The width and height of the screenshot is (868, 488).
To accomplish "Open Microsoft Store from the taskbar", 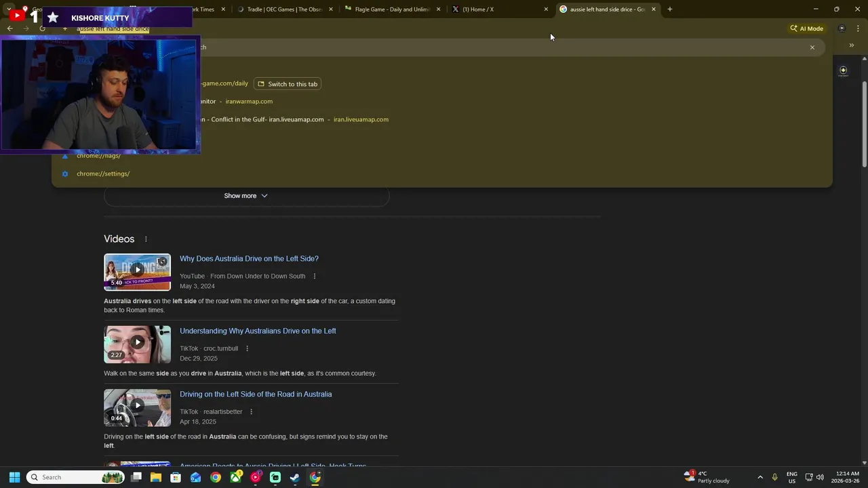I will pyautogui.click(x=176, y=477).
